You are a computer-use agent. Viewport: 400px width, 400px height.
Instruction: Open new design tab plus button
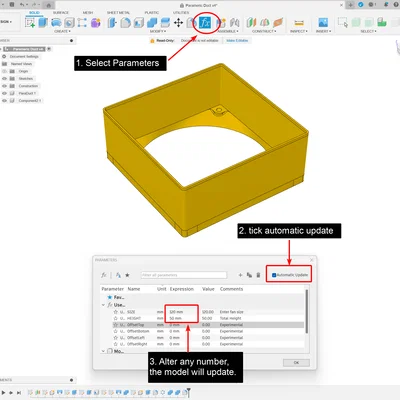coord(350,5)
